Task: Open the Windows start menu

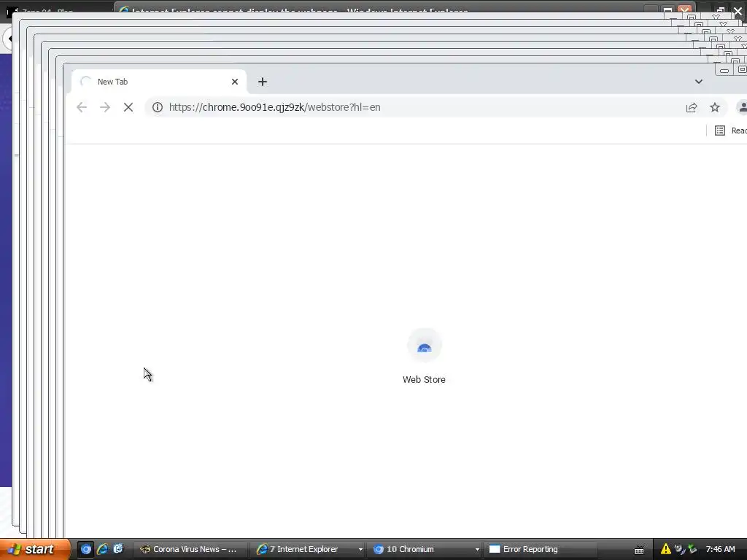Action: pos(35,549)
